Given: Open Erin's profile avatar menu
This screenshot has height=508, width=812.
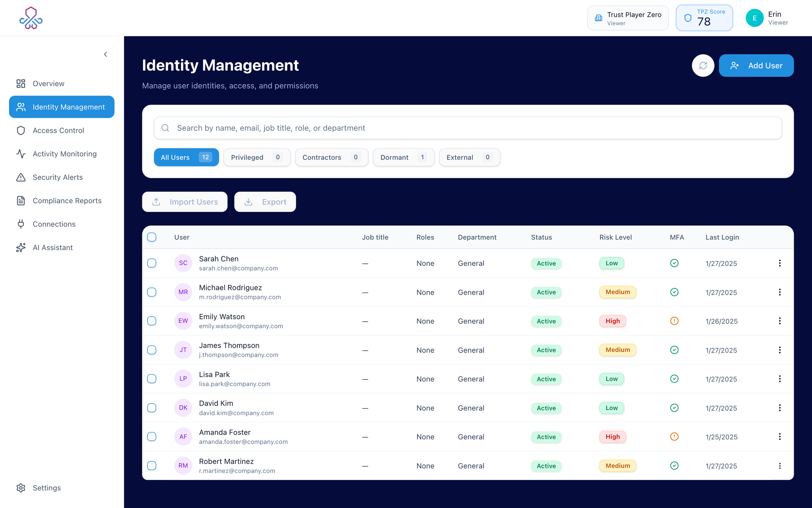Looking at the screenshot, I should pos(754,18).
